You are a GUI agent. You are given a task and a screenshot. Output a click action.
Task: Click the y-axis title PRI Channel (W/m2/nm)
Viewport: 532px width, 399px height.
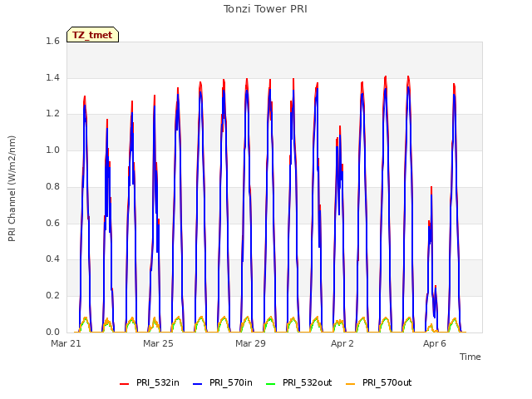12,189
